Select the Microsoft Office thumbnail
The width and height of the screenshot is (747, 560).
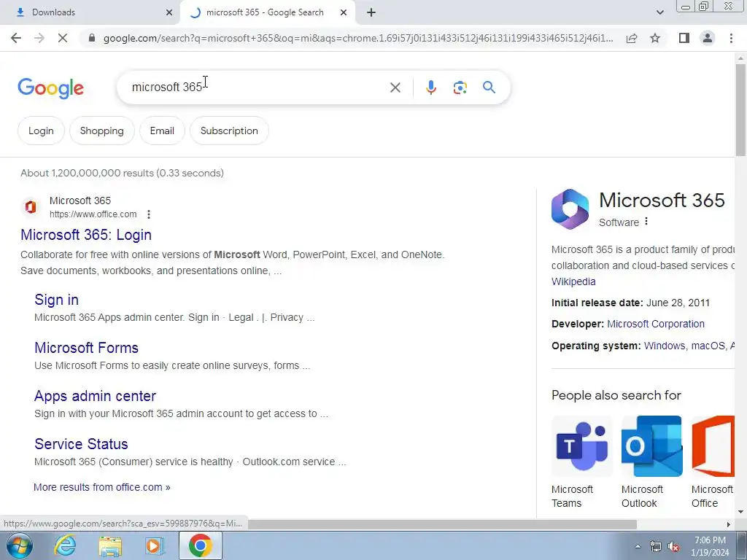(x=713, y=446)
